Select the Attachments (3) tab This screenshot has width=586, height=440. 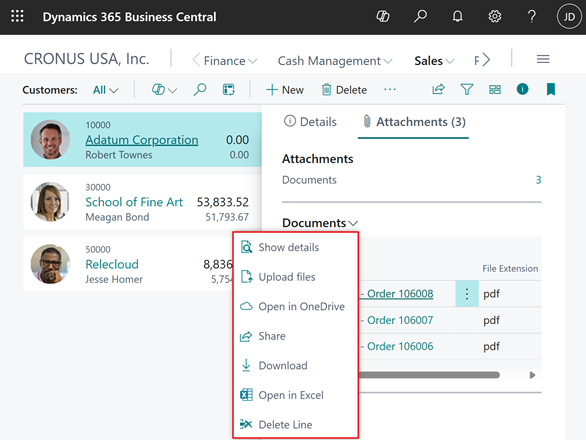coord(414,122)
